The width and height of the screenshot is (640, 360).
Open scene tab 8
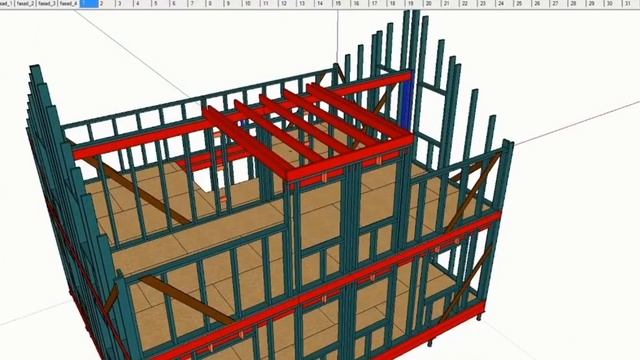pos(216,4)
